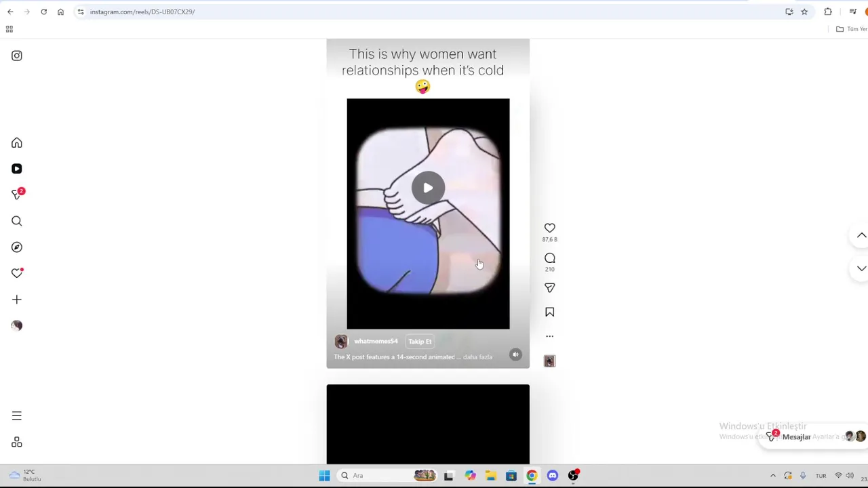Image resolution: width=868 pixels, height=488 pixels.
Task: Go to next reel with down chevron
Action: [861, 268]
